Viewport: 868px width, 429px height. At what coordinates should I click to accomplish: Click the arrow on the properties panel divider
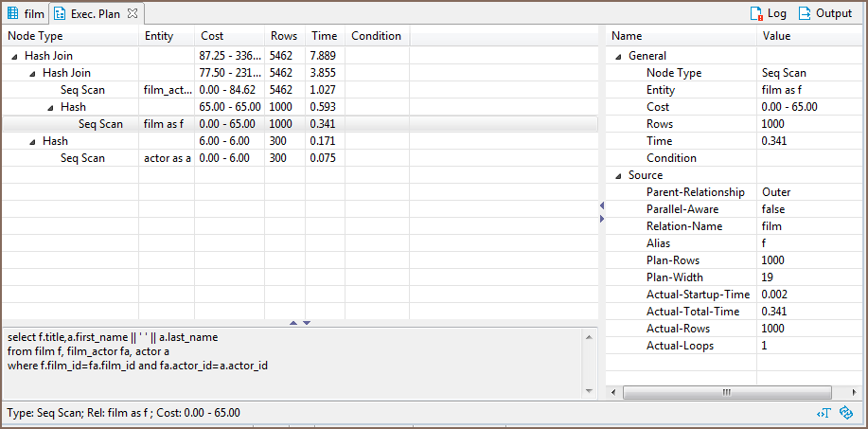tap(601, 205)
